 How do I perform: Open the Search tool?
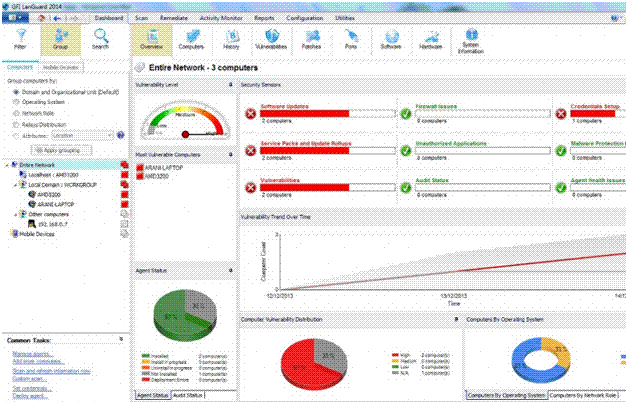pyautogui.click(x=101, y=39)
